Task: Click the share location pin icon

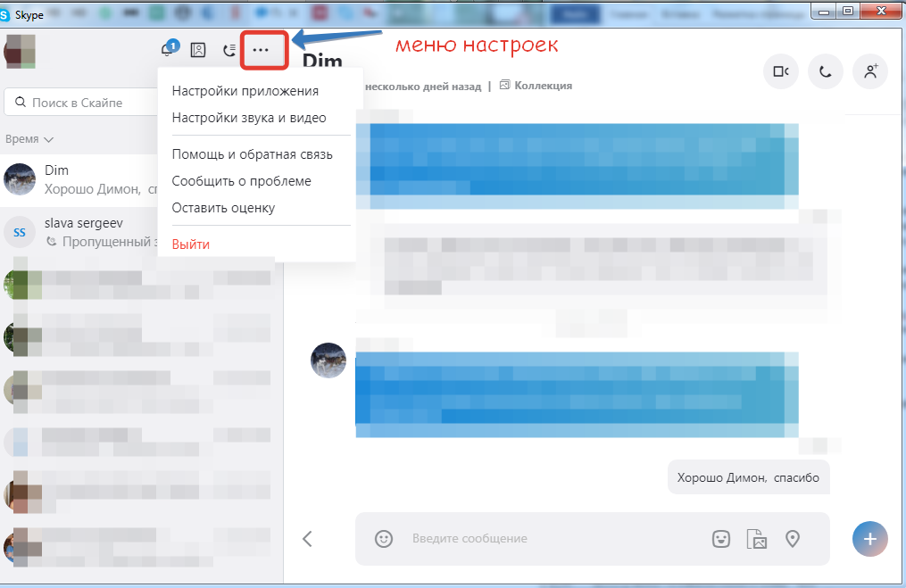Action: (792, 538)
